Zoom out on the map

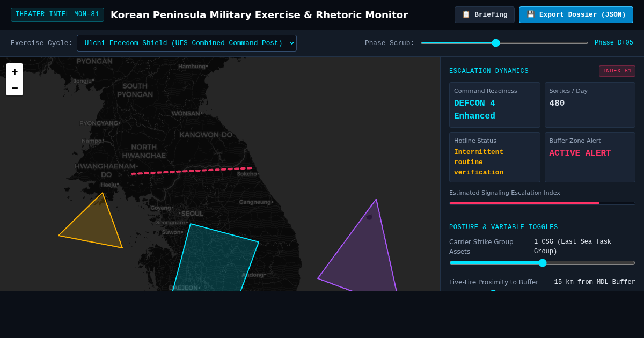click(14, 87)
